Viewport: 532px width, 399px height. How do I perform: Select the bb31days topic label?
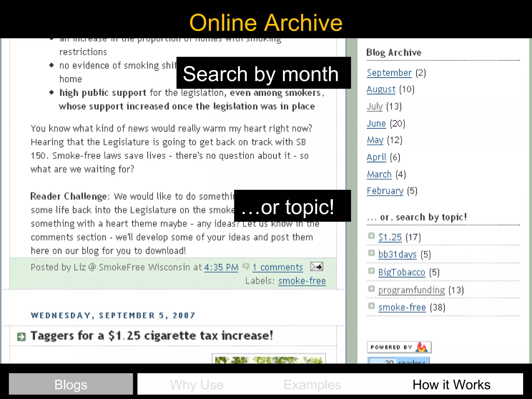397,254
